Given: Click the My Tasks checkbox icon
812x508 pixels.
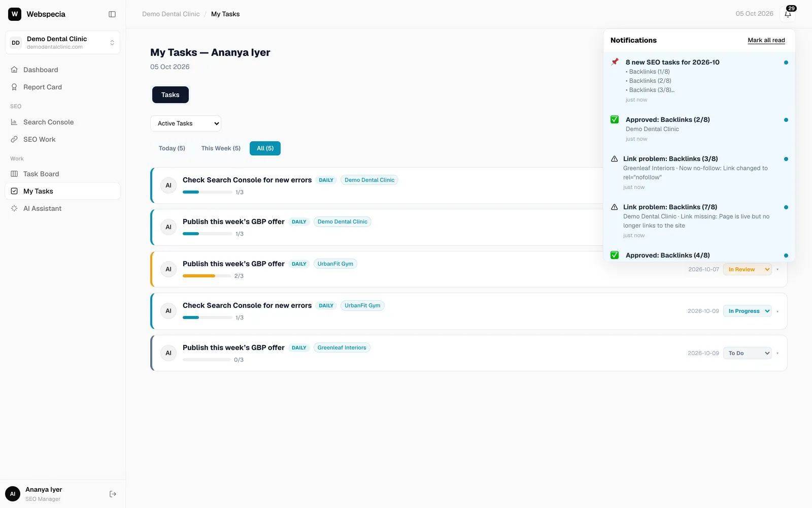Looking at the screenshot, I should point(14,191).
